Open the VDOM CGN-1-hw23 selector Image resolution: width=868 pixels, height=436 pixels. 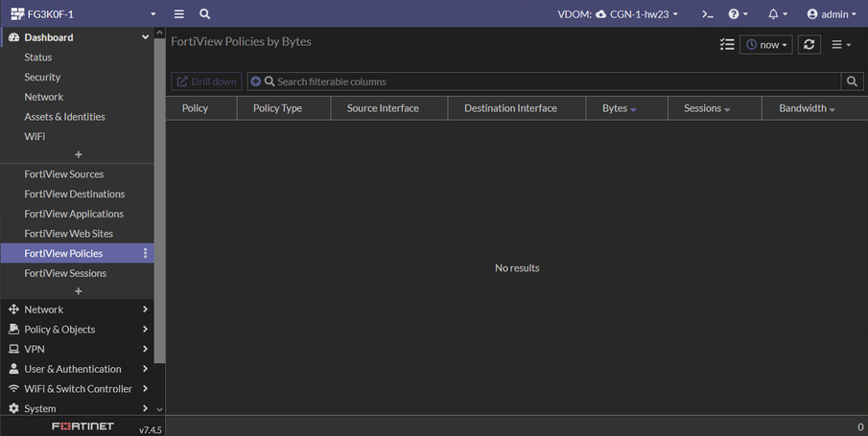[x=618, y=14]
